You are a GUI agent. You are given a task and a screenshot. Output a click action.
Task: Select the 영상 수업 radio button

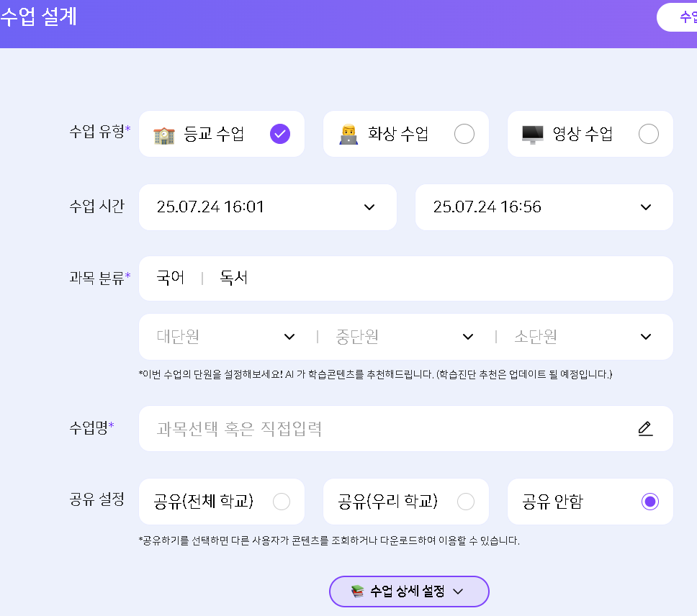click(x=649, y=134)
